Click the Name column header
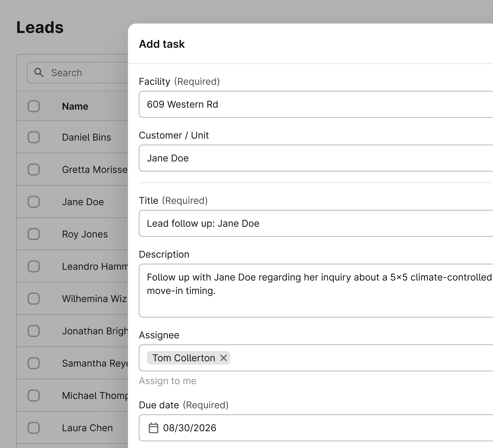Viewport: 493px width, 448px height. point(75,106)
